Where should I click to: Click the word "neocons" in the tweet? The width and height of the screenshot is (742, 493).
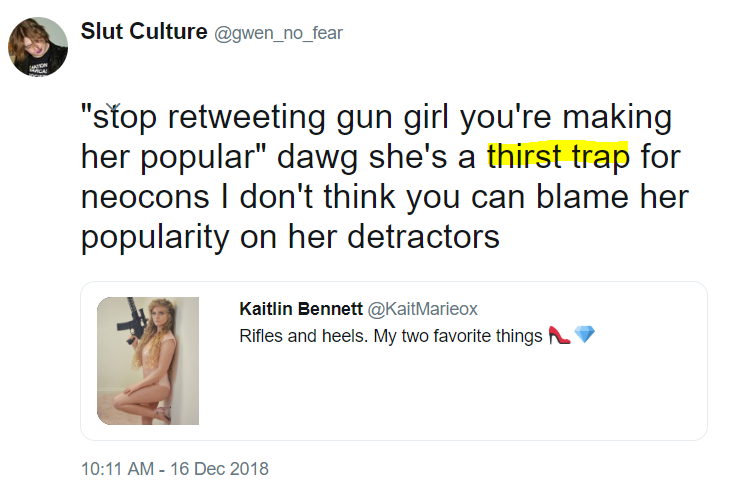pyautogui.click(x=145, y=197)
